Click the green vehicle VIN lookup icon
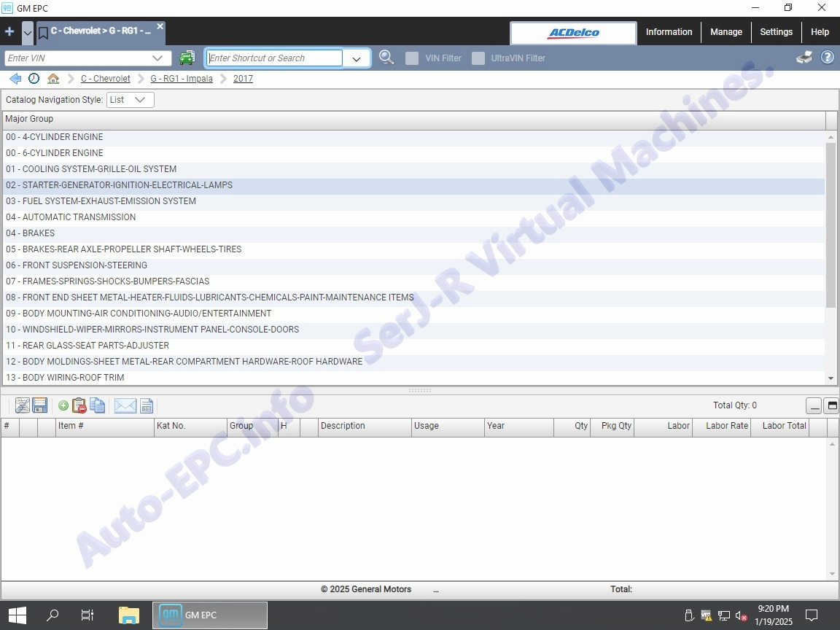Screen dimensions: 840x630 (x=187, y=58)
